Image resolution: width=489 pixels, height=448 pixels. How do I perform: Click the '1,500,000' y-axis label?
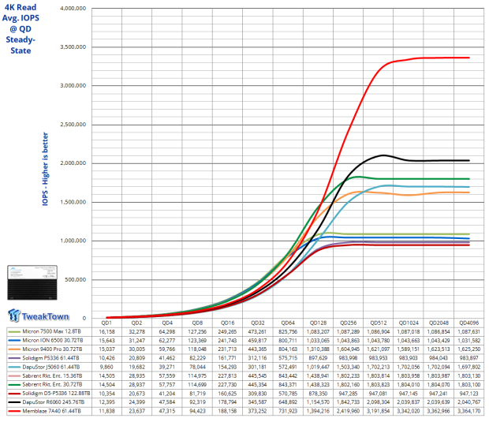(x=73, y=202)
